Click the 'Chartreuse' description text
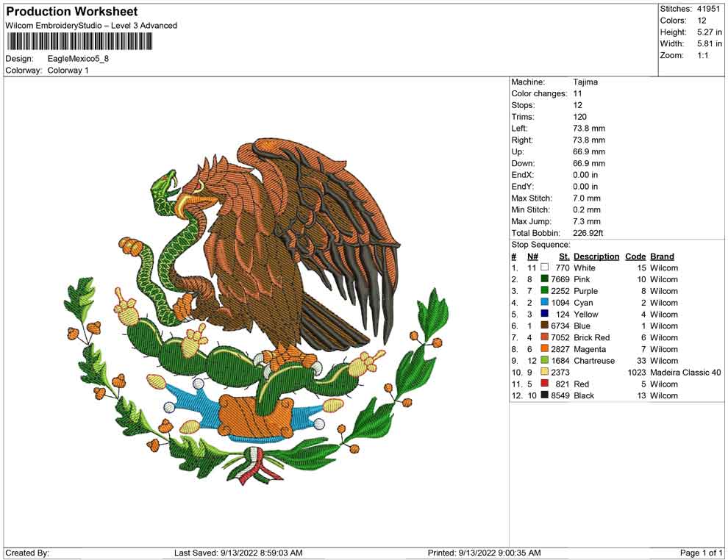This screenshot has height=560, width=728. coord(594,361)
